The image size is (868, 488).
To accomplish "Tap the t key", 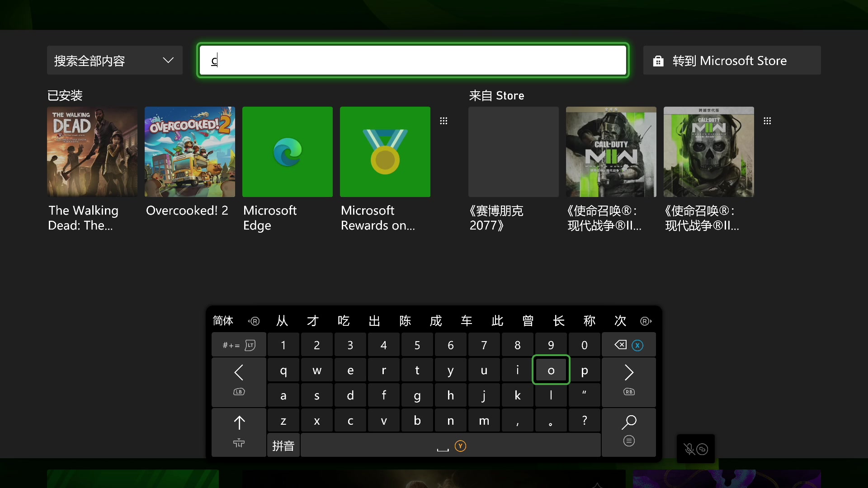I will point(417,371).
